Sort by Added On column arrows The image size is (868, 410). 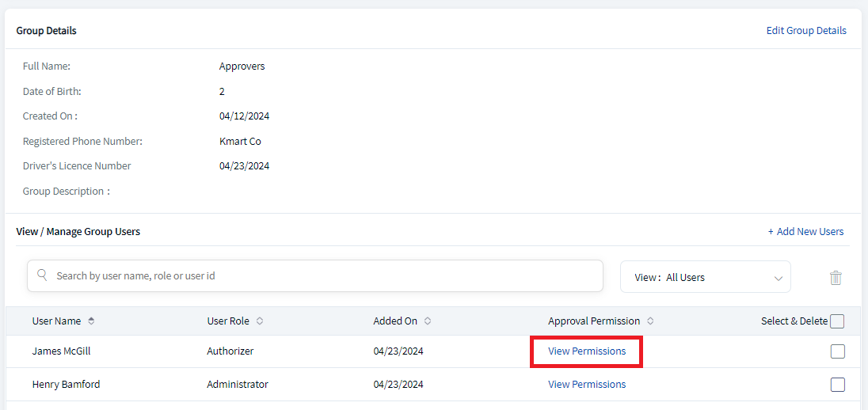click(x=428, y=321)
